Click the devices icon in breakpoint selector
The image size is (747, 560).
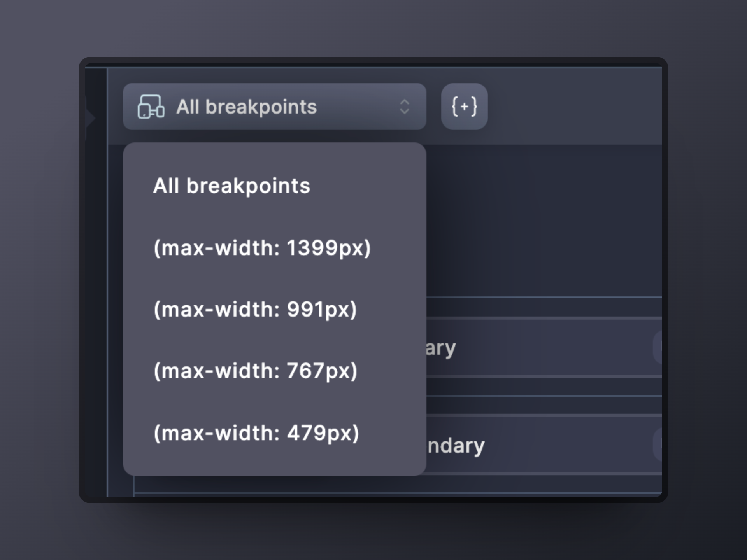151,107
